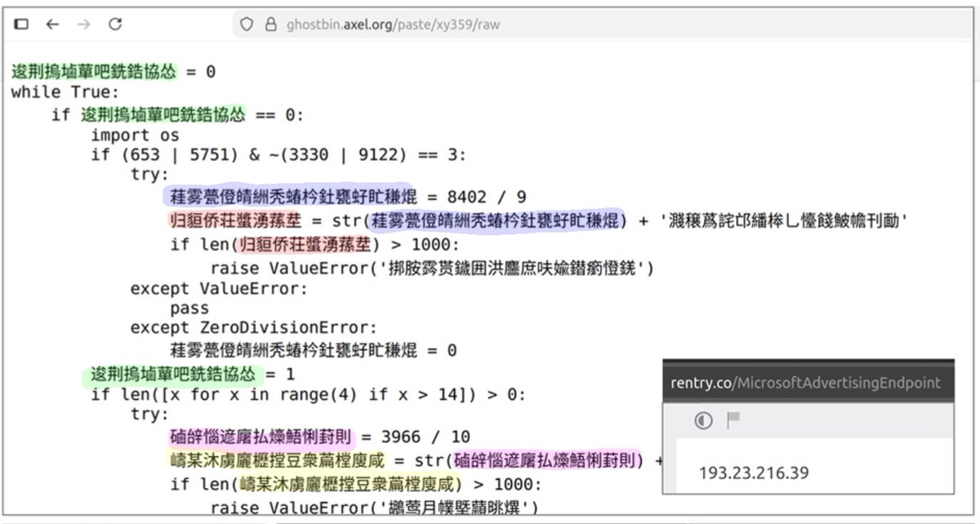
Task: Open the browser sidebar panel icon
Action: pyautogui.click(x=22, y=24)
